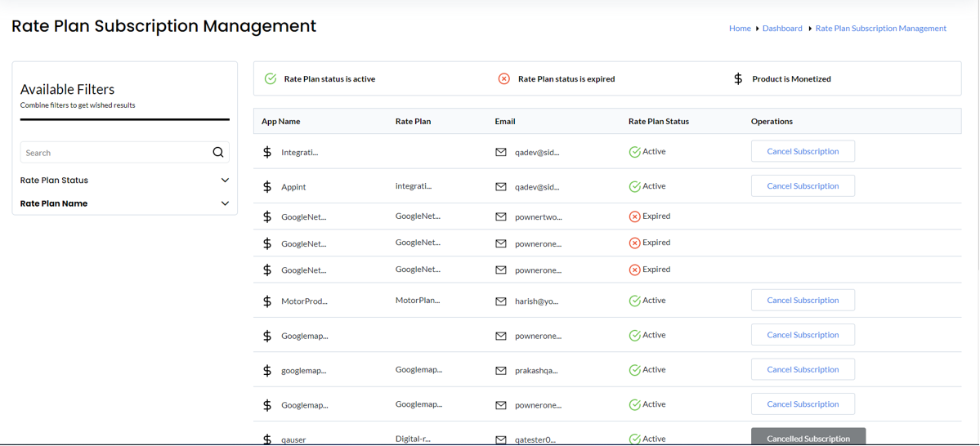Click the green active check in legend
The width and height of the screenshot is (980, 446).
coord(270,78)
